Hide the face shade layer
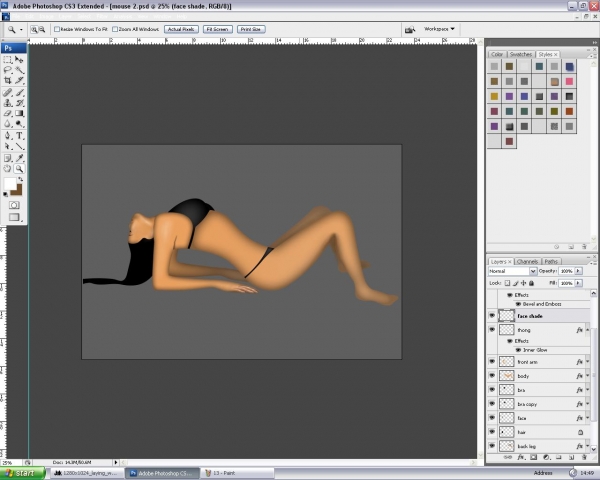Screen dimensions: 600x480 point(492,315)
